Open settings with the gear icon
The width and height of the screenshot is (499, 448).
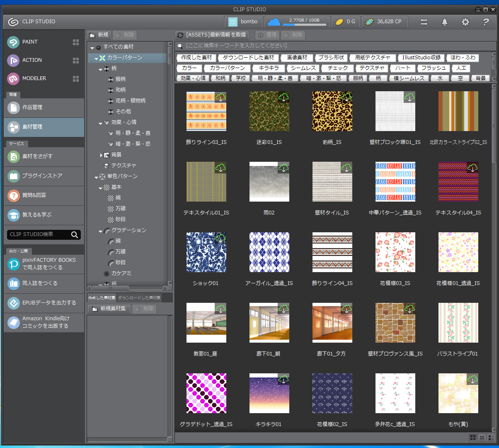(465, 22)
